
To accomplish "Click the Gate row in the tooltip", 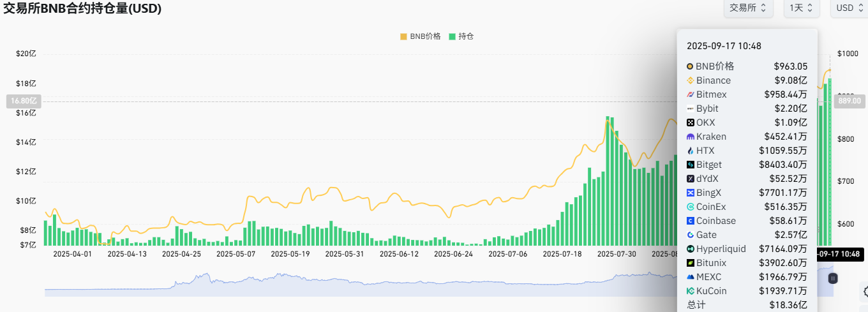I will pos(747,235).
